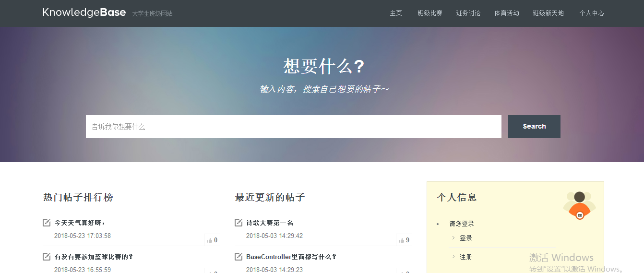The height and width of the screenshot is (273, 644).
Task: Click the 请您登录 text
Action: 462,224
